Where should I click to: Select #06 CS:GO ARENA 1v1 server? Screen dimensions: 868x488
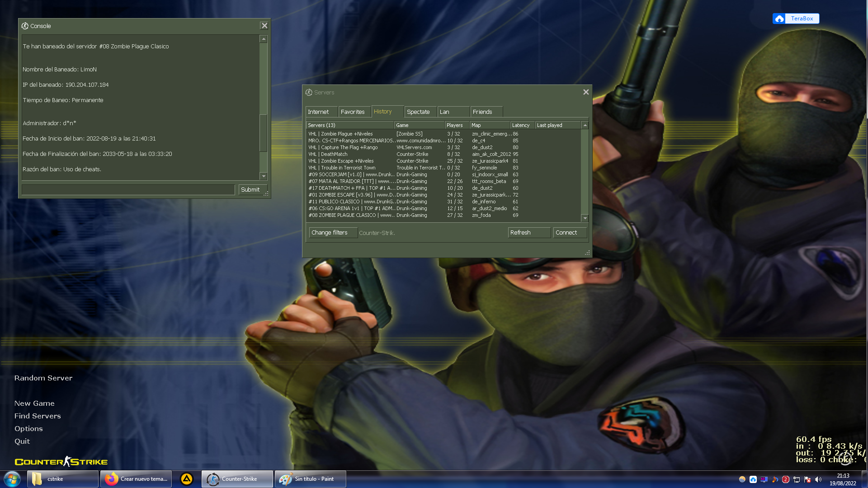coord(443,208)
